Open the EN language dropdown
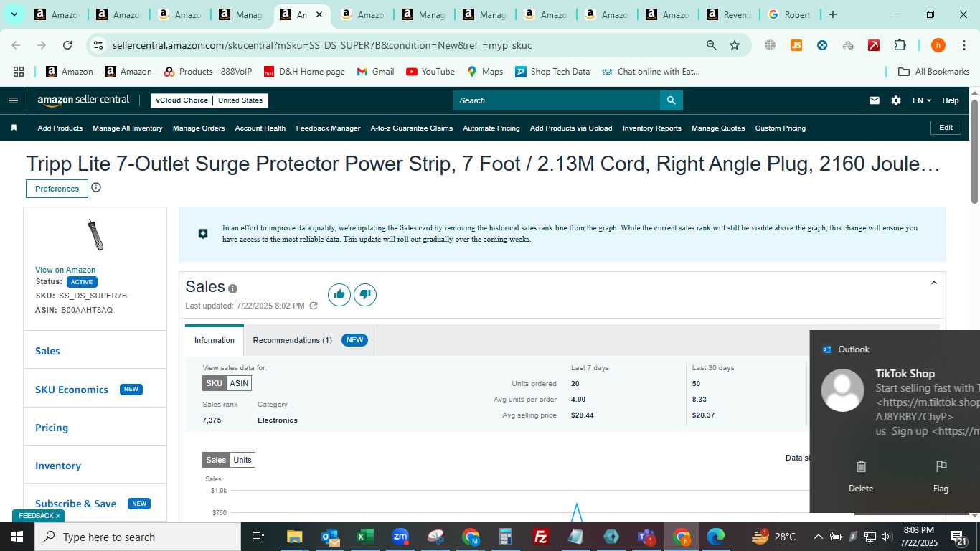Image resolution: width=980 pixels, height=551 pixels. click(921, 100)
